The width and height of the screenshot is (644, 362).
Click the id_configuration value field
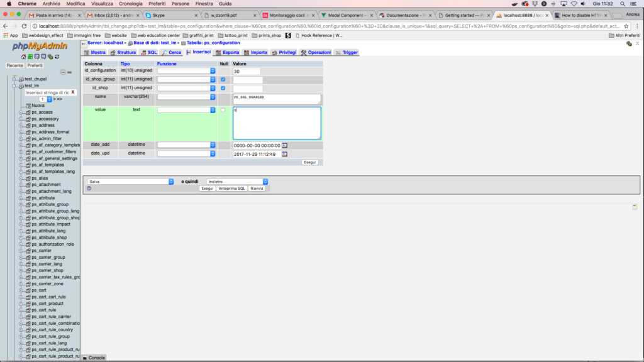pos(247,72)
